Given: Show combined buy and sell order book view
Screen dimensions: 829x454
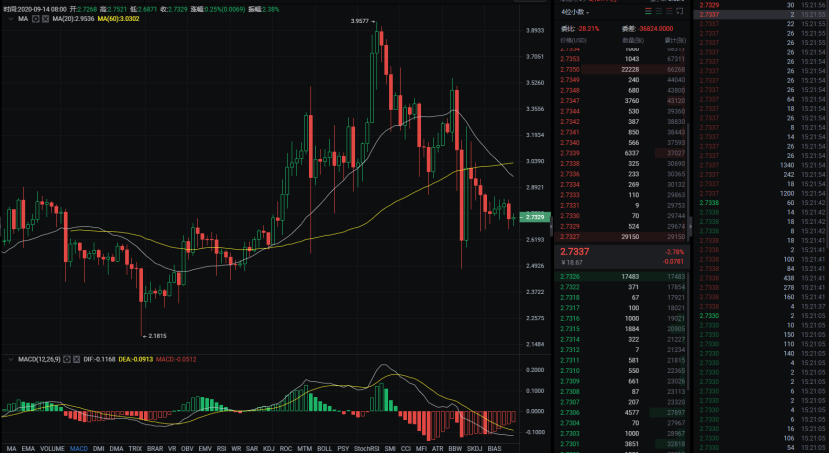Looking at the screenshot, I should pos(648,11).
